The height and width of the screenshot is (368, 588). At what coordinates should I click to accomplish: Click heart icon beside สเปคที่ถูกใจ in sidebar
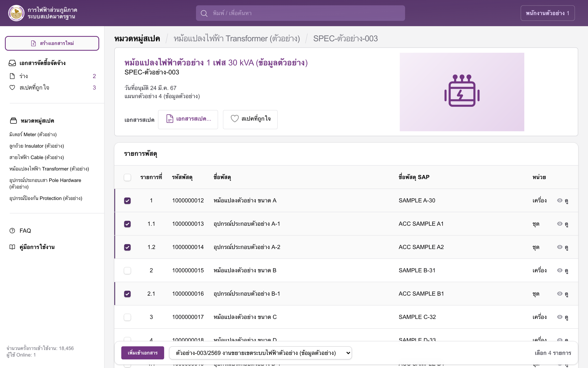(12, 87)
